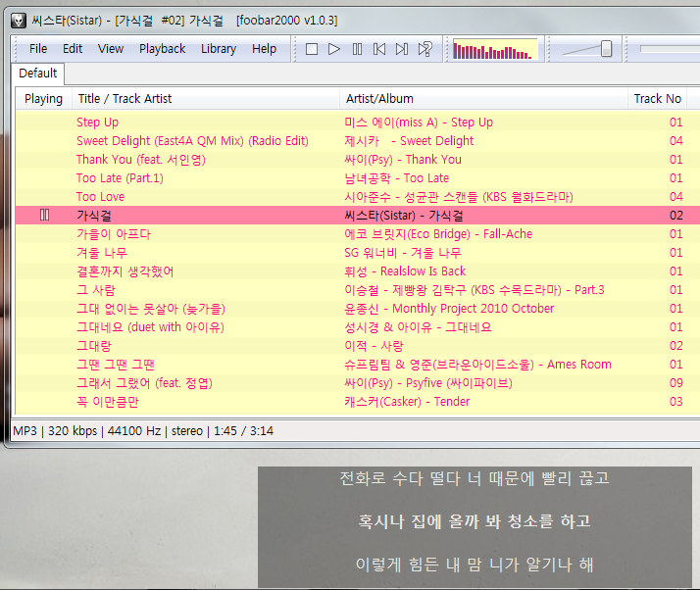Image resolution: width=700 pixels, height=590 pixels.
Task: Select 그대네요 (duet with 아이유) track title
Action: (x=150, y=327)
